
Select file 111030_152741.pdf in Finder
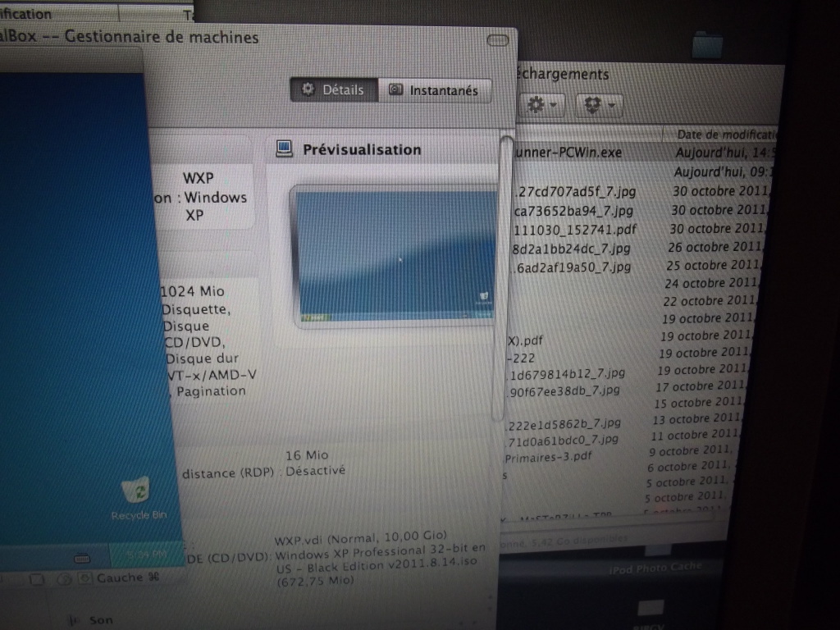point(575,230)
